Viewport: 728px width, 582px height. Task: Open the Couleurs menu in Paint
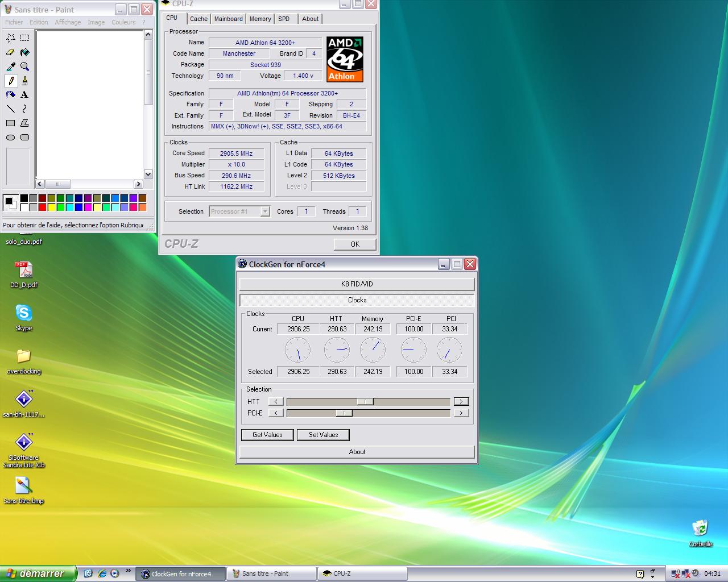coord(123,22)
